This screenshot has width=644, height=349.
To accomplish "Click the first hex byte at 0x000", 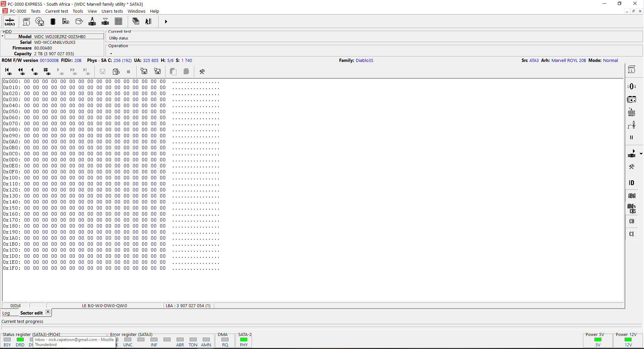I will pos(27,81).
